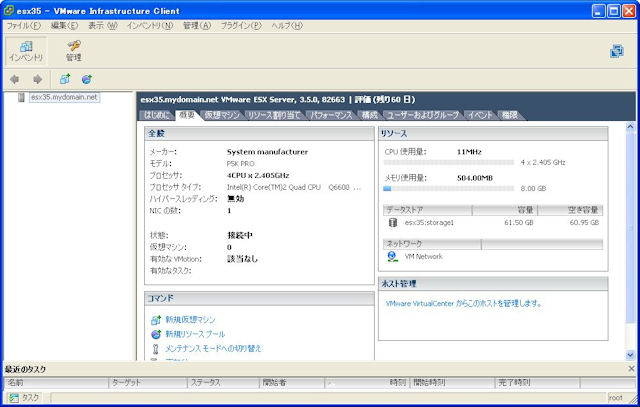The image size is (640, 407).
Task: Click the ネットワーク column header
Action: pos(432,244)
